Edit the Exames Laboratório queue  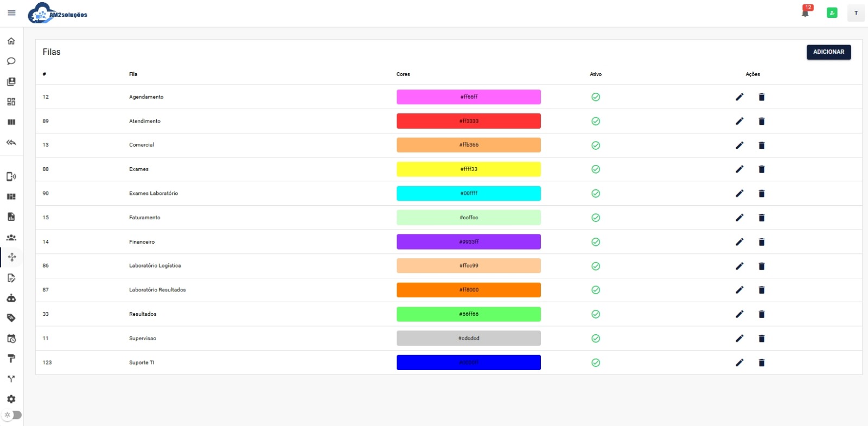coord(739,194)
